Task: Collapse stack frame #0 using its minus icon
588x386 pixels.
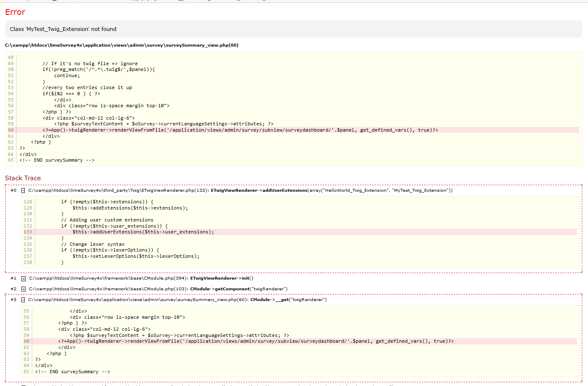Action: point(23,191)
